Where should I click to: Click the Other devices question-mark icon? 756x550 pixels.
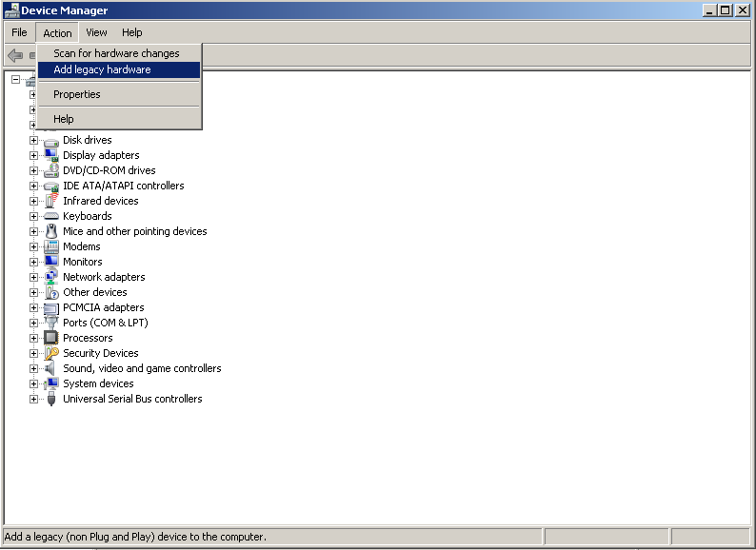pyautogui.click(x=51, y=292)
